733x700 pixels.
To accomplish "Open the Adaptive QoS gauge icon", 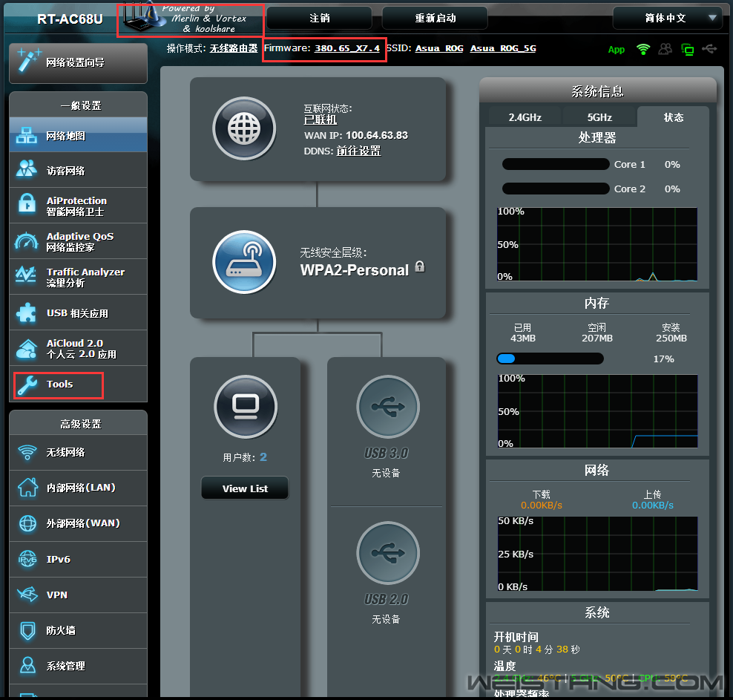I will click(27, 241).
